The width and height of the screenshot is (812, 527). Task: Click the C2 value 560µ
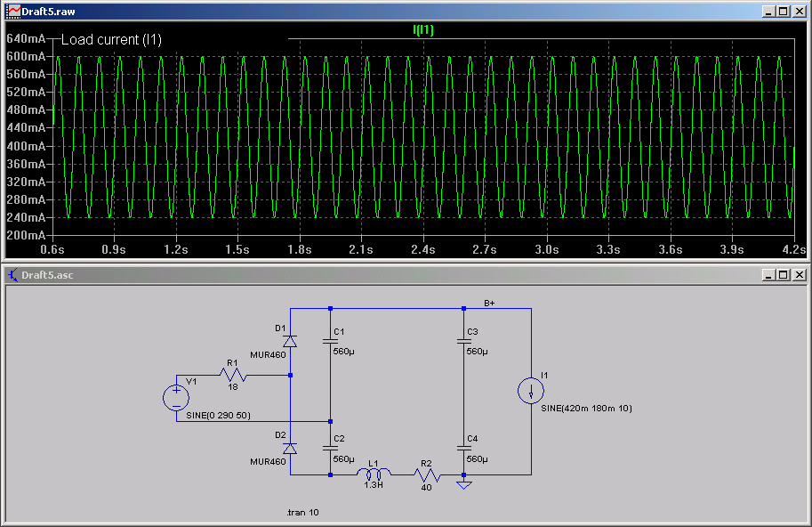click(x=344, y=459)
